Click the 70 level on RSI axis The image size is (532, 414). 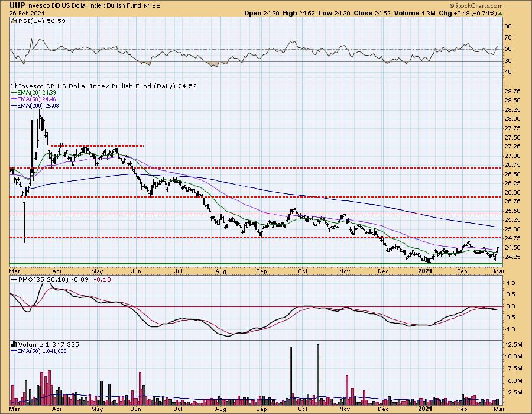508,38
